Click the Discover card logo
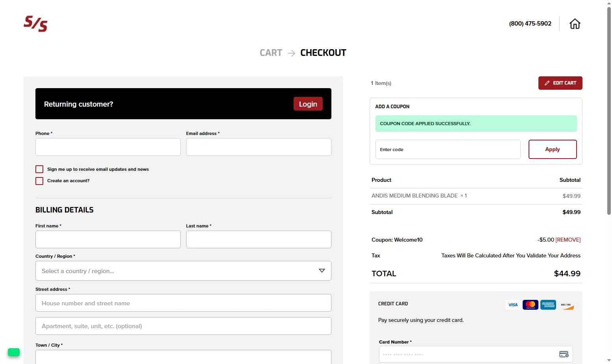This screenshot has height=364, width=612. pyautogui.click(x=566, y=305)
